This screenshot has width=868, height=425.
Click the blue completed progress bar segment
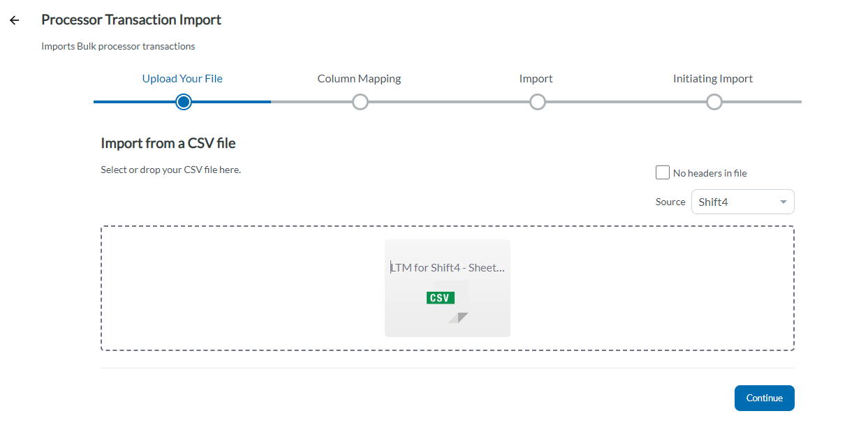pos(133,102)
